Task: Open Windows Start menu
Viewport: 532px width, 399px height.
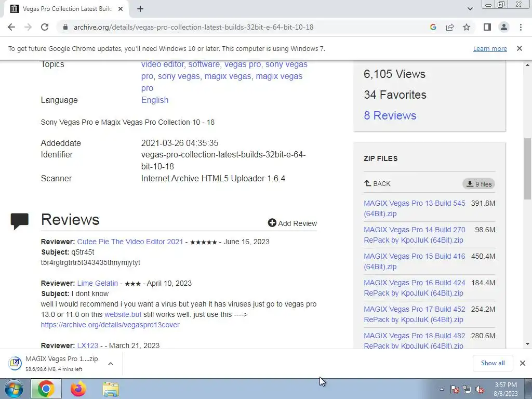Action: tap(14, 389)
